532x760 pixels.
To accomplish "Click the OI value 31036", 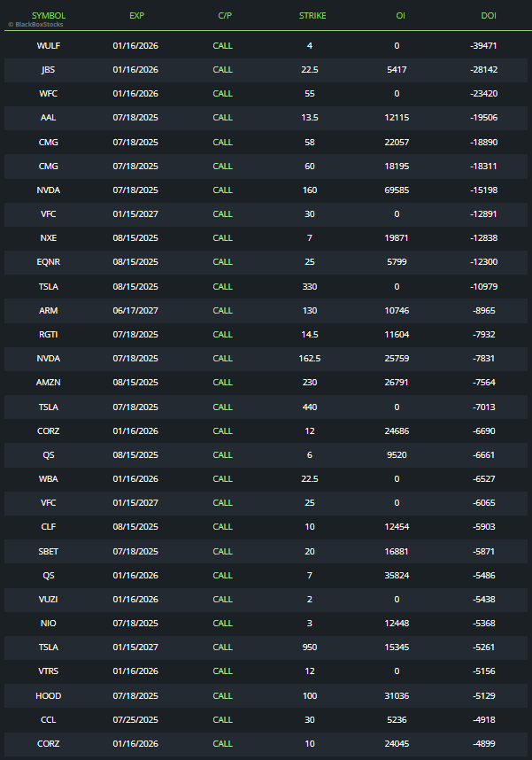I will [397, 696].
